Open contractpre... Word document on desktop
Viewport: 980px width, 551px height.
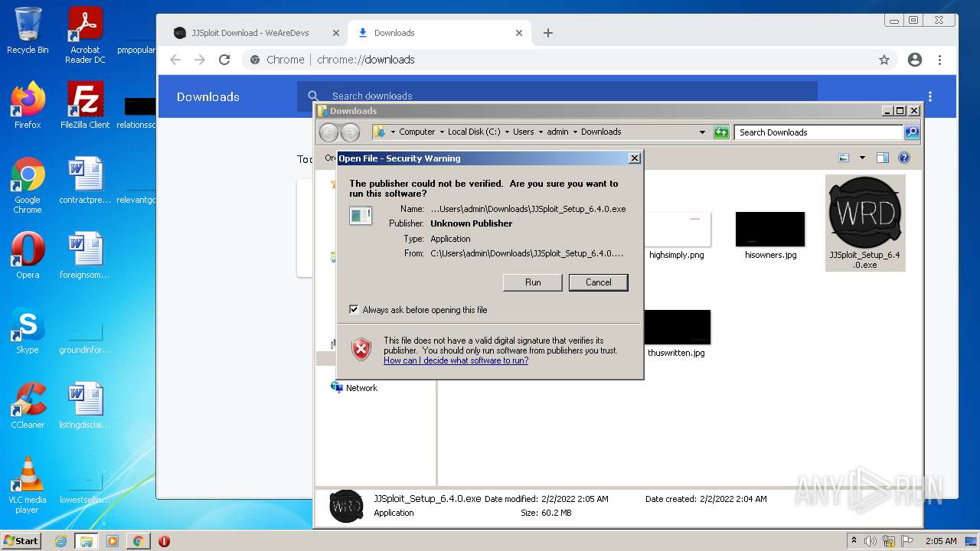[85, 181]
